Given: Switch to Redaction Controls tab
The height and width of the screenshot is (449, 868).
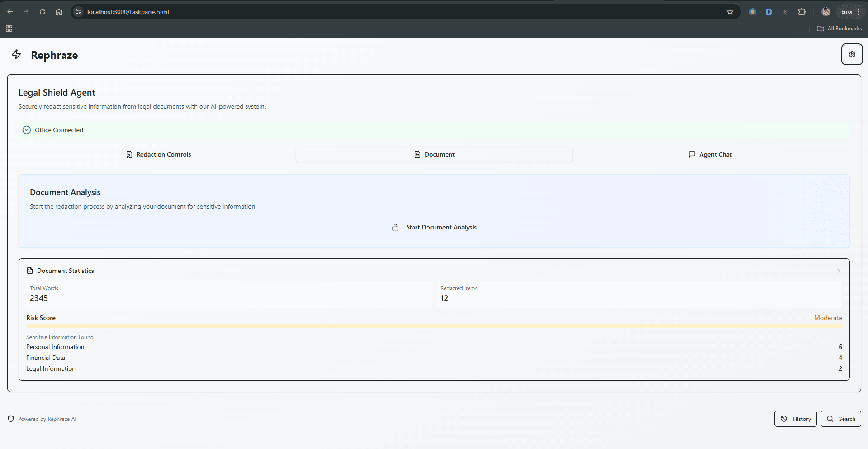Looking at the screenshot, I should 158,154.
